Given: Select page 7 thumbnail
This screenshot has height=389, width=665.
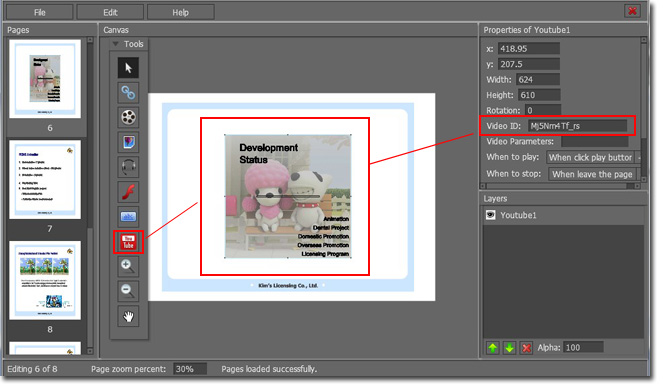Looking at the screenshot, I should [45, 180].
